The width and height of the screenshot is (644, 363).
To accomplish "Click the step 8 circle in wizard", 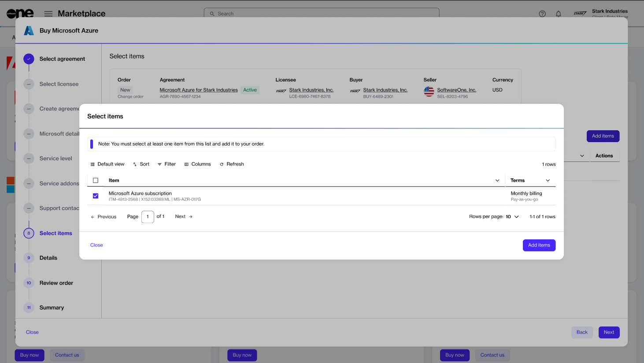I will (29, 233).
